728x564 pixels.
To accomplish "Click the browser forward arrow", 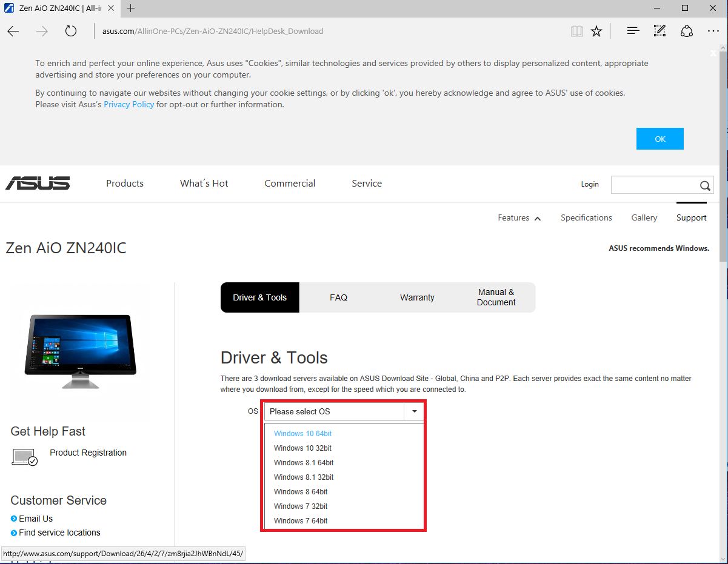I will click(42, 31).
